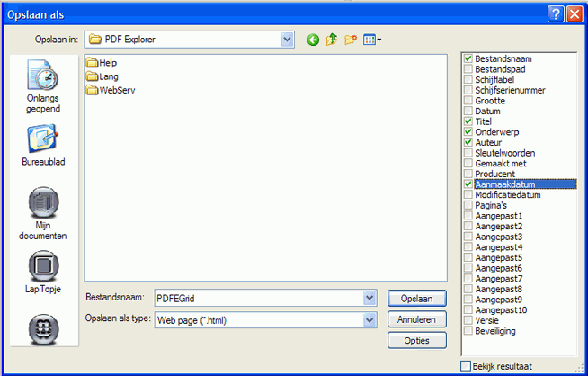The width and height of the screenshot is (588, 376).
Task: Create a new folder icon
Action: [x=351, y=40]
